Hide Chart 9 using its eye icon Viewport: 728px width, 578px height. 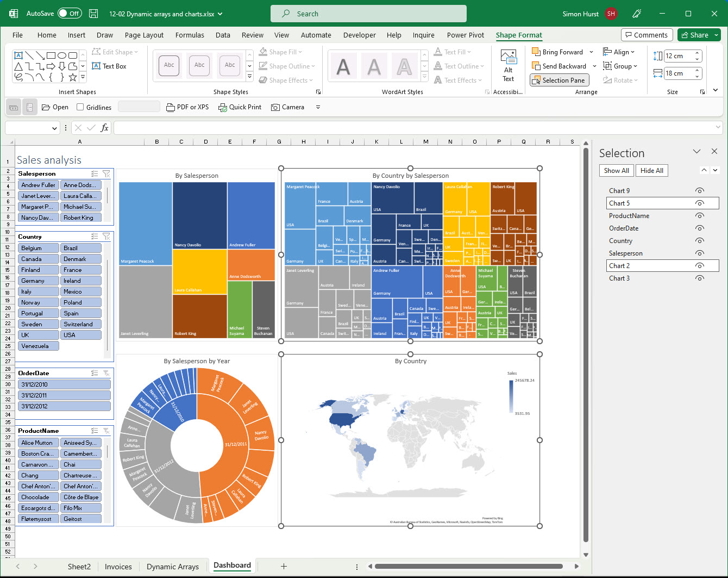700,191
